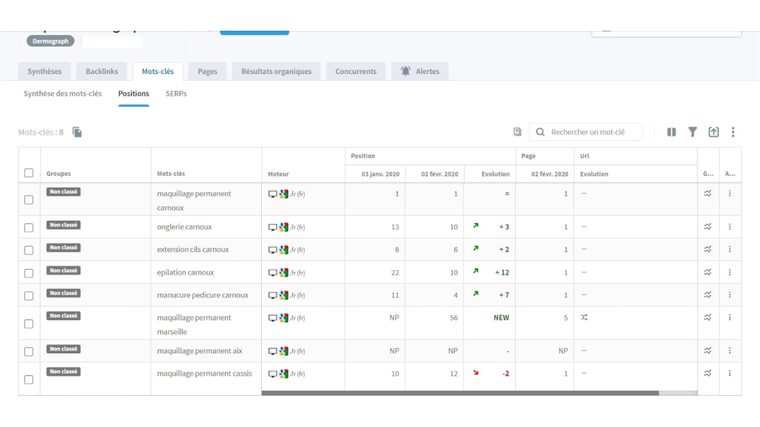The height and width of the screenshot is (427, 760).
Task: Click URL change shuffle icon in marseille row
Action: point(584,317)
